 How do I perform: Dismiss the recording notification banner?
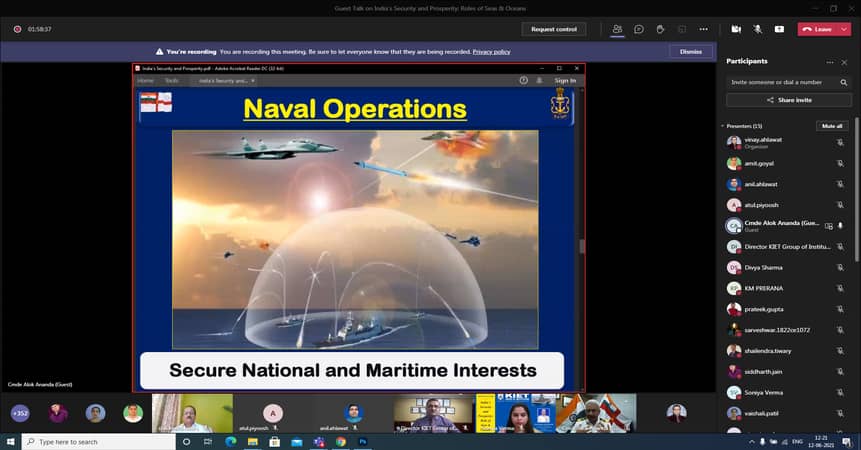coord(690,51)
